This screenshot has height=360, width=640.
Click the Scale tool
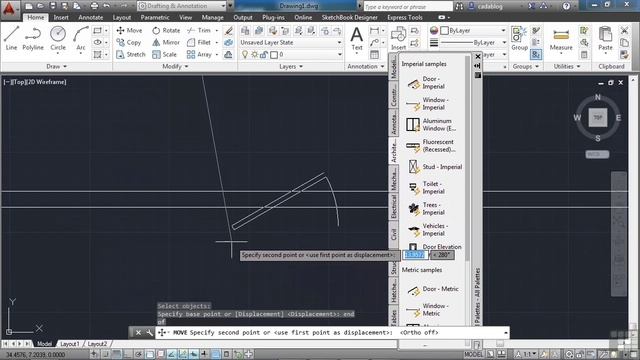click(164, 54)
